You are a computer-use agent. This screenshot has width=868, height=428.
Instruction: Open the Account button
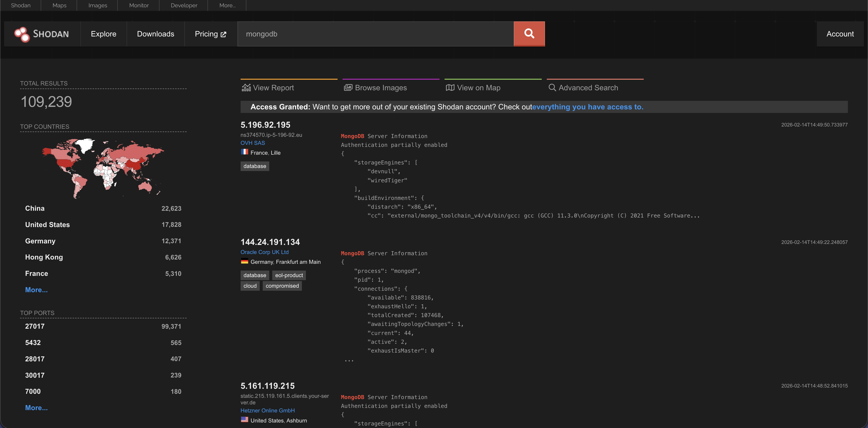pos(840,34)
